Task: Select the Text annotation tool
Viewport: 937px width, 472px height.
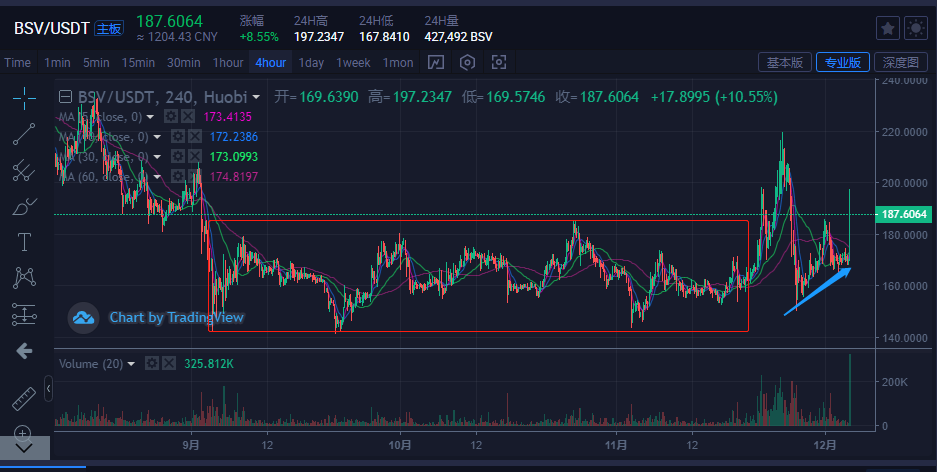Action: point(24,243)
